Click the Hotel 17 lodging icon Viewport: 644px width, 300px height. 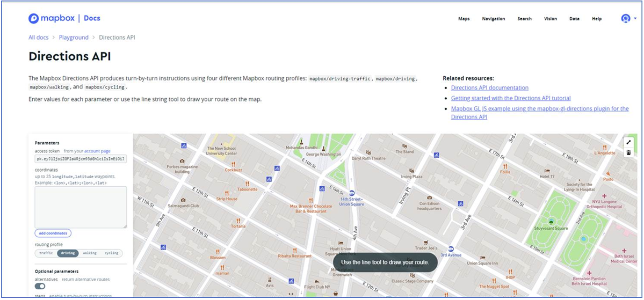pyautogui.click(x=547, y=171)
